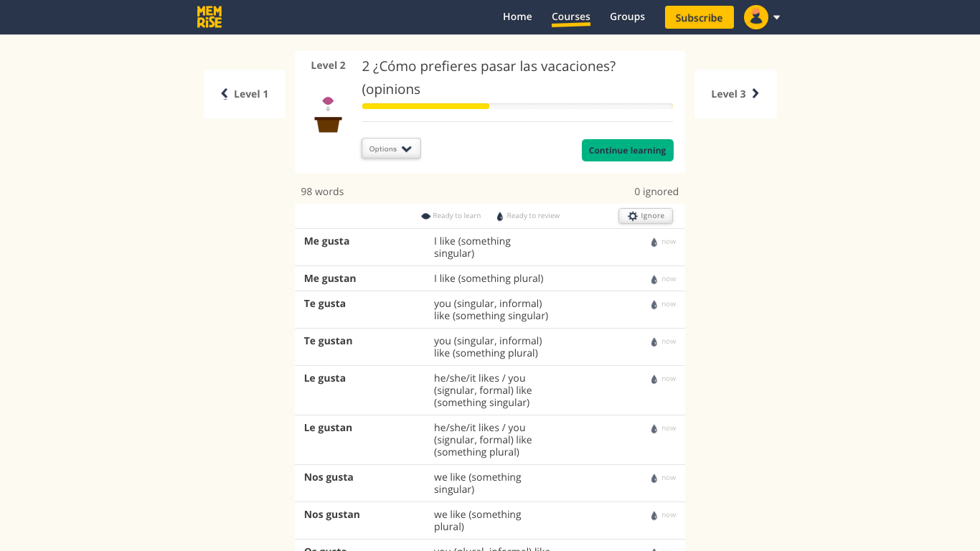
Task: Click the left chevron beside Level 1
Action: tap(223, 93)
